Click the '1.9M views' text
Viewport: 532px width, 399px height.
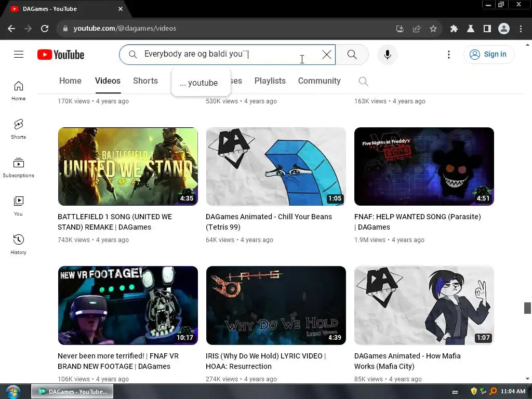pyautogui.click(x=370, y=240)
